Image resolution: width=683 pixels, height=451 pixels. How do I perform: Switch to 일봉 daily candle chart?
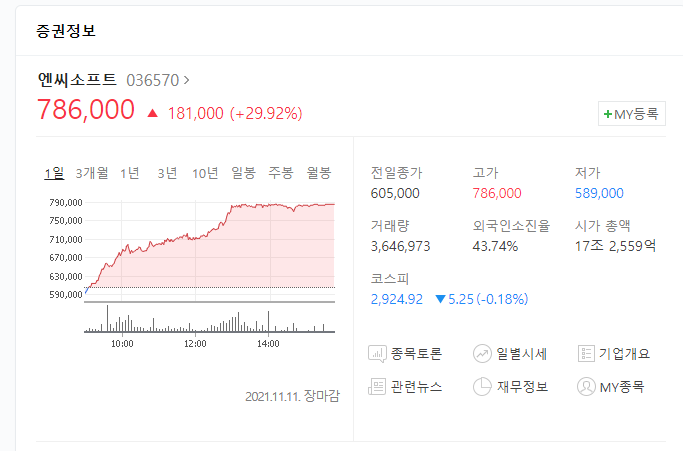[243, 173]
